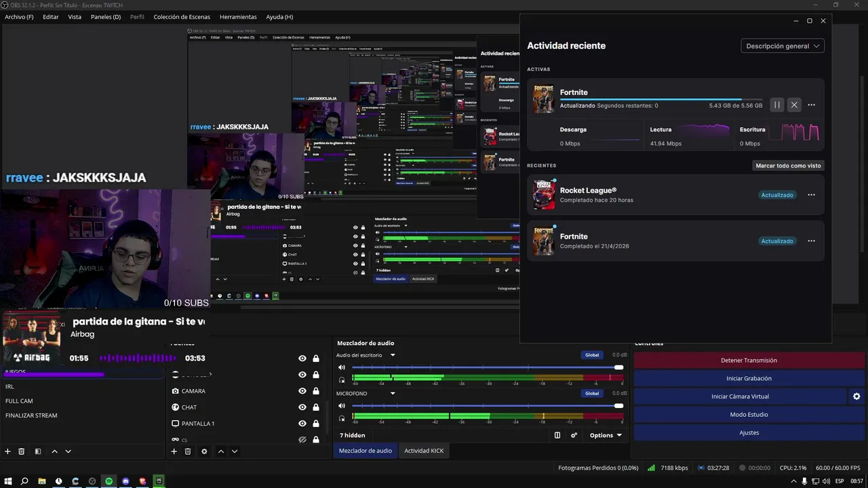Move source down arrow in sources toolbar
The width and height of the screenshot is (868, 488).
(235, 451)
